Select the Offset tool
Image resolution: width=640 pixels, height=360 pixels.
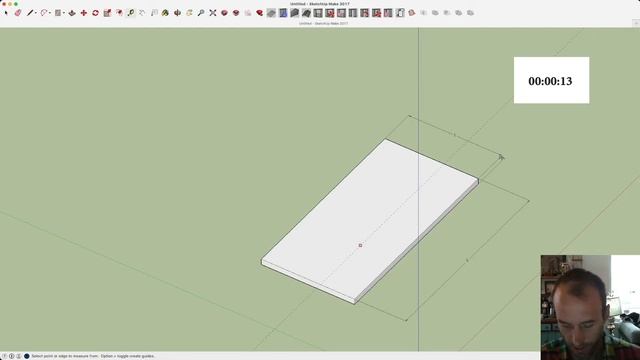tap(119, 13)
